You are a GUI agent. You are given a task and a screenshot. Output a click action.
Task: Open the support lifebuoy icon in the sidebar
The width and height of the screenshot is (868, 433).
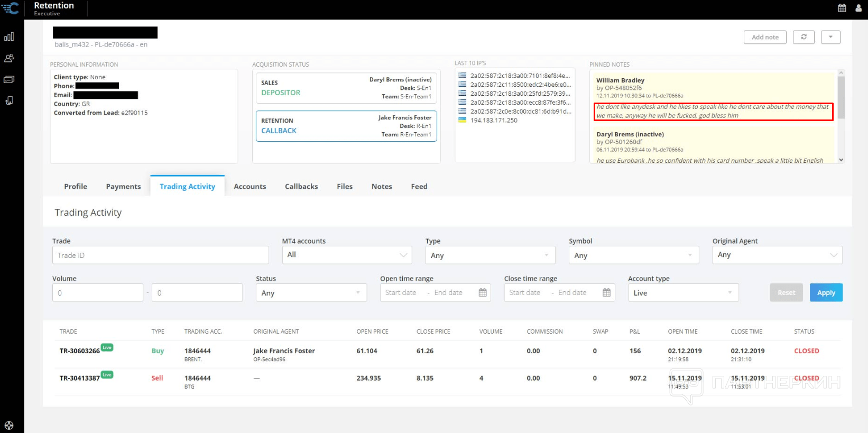[9, 425]
